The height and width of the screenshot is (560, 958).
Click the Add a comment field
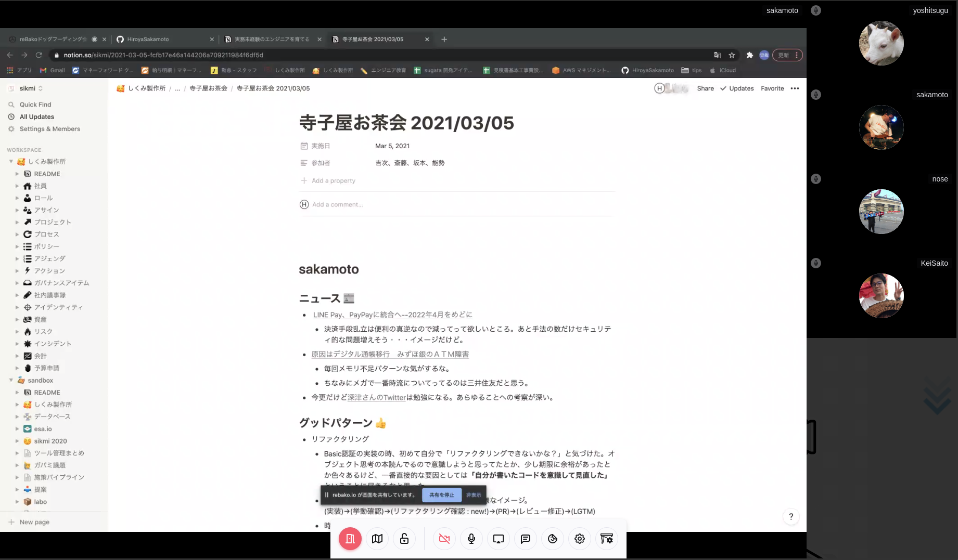tap(338, 204)
